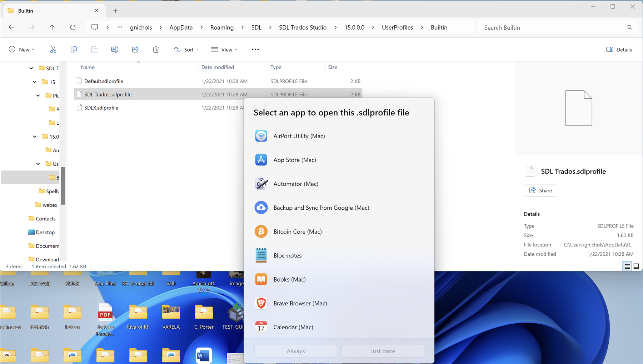Expand chevron after Roaming in address bar
The width and height of the screenshot is (643, 364).
coord(243,28)
